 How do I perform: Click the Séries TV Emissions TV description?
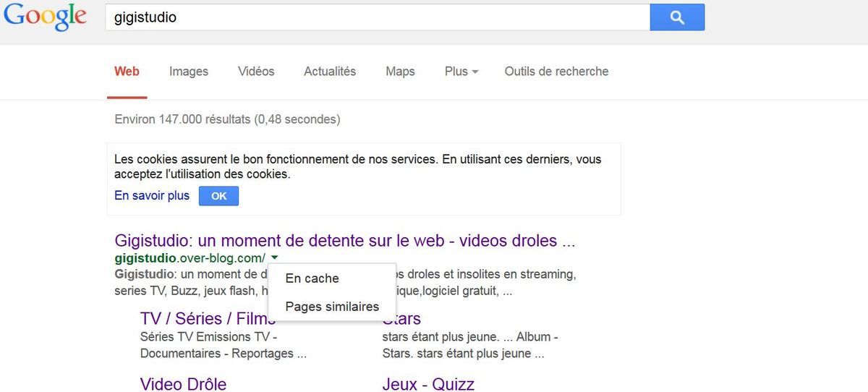(223, 346)
